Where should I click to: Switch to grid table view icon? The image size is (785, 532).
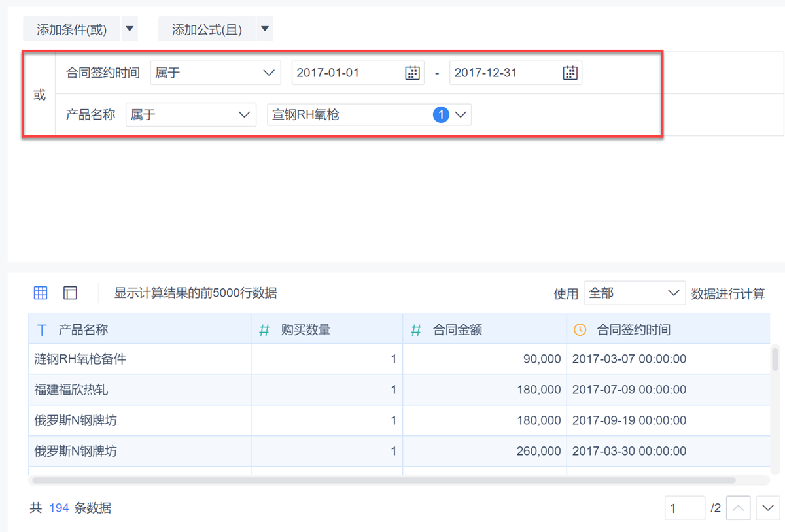(x=41, y=293)
